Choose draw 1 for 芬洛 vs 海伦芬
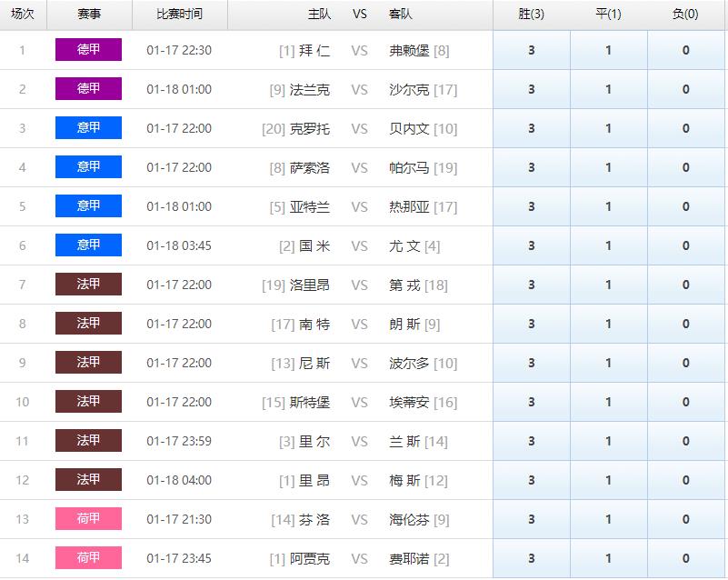 click(609, 519)
